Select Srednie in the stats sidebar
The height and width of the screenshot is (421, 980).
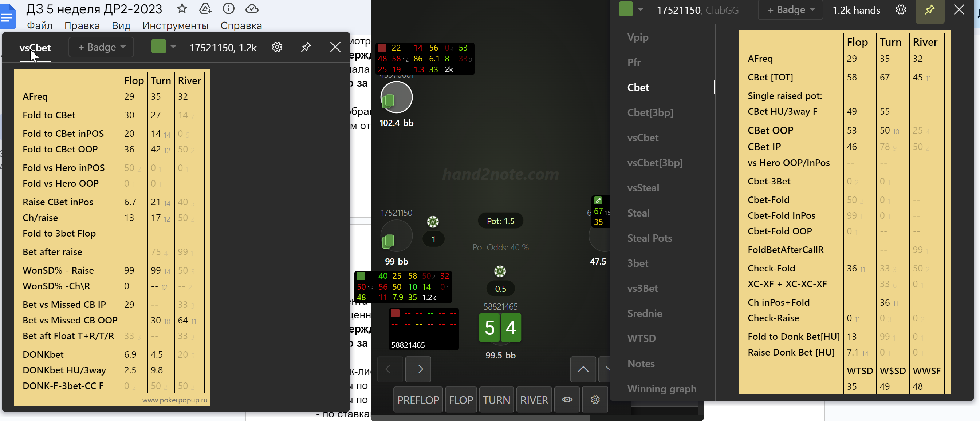coord(645,313)
